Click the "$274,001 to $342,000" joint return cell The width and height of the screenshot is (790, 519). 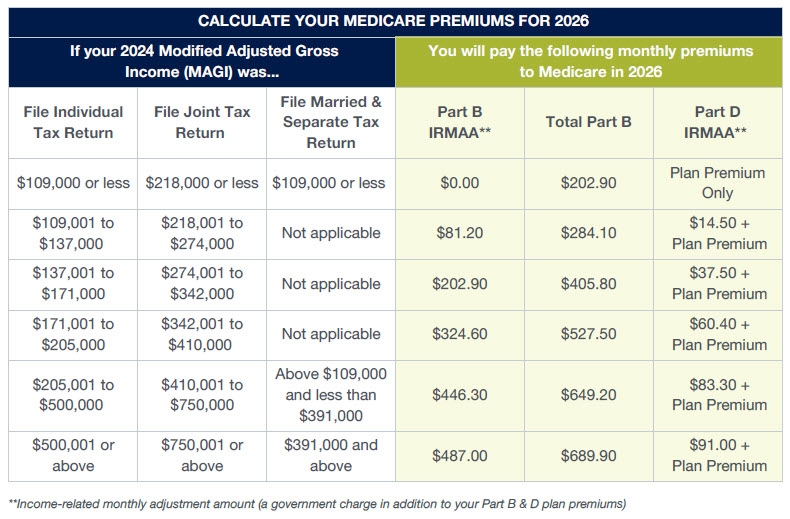[x=201, y=284]
